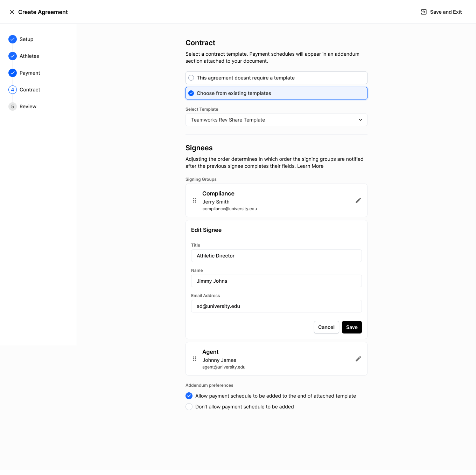Viewport: 476px width, 475px height.
Task: Click the Johnny James name text
Action: (219, 360)
